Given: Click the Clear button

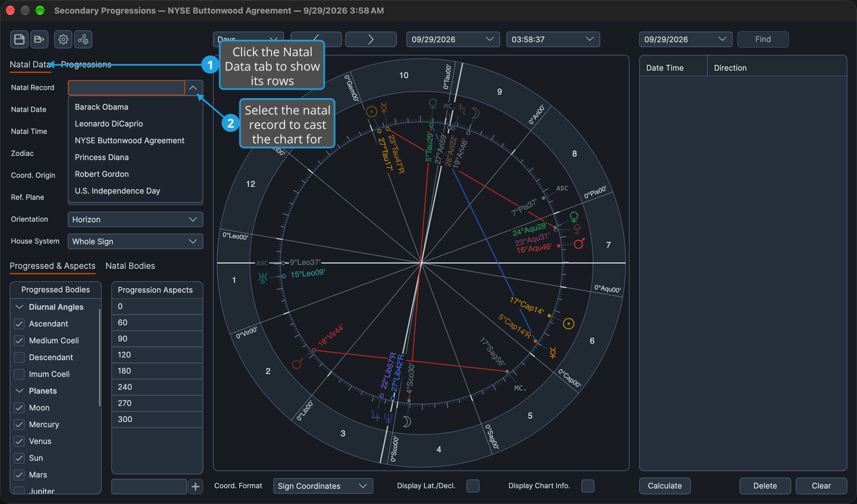Looking at the screenshot, I should coord(822,486).
